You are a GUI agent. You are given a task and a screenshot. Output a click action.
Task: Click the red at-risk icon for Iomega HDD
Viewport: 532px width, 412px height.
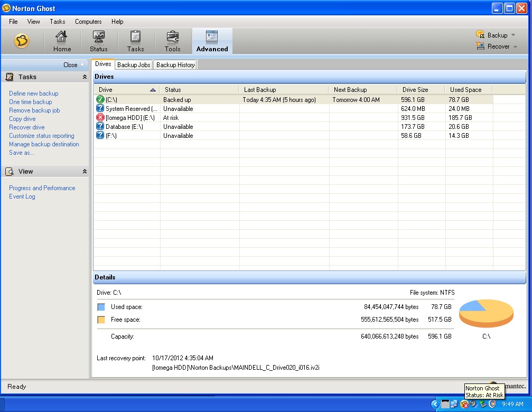(x=100, y=118)
